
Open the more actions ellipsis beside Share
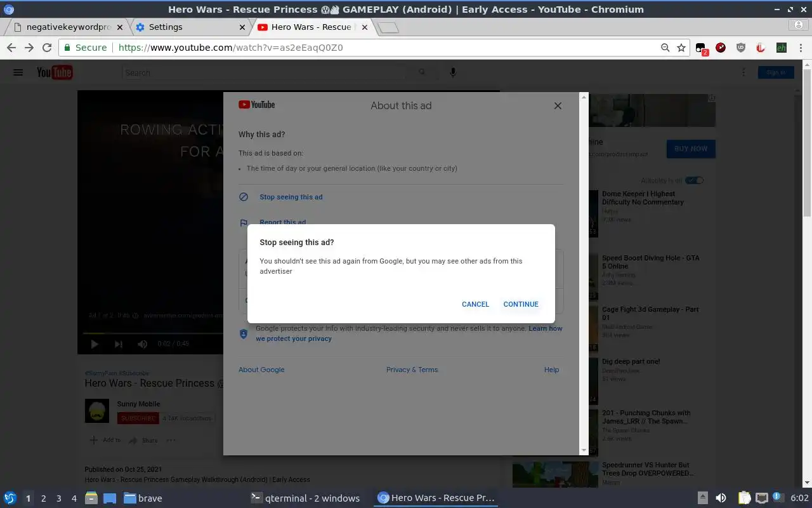tap(171, 440)
